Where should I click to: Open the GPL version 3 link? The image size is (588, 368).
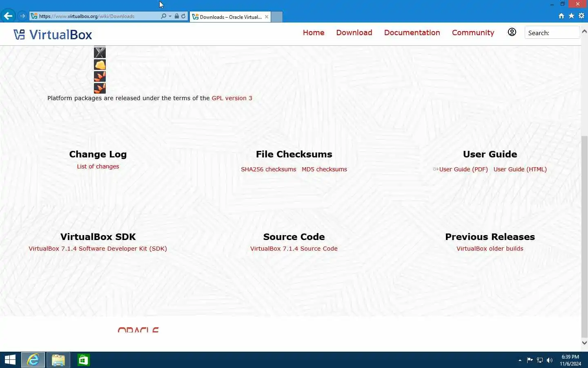point(232,98)
